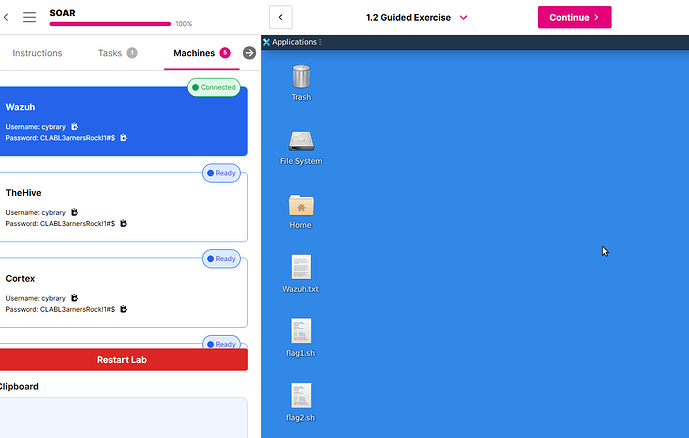Select the flag1.sh script icon

(x=301, y=331)
